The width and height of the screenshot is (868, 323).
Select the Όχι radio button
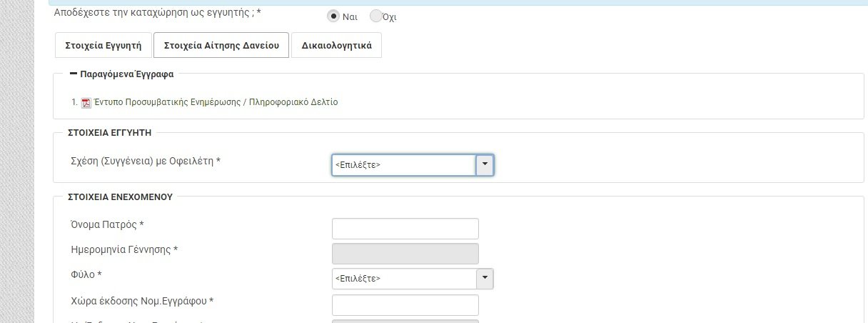(x=376, y=16)
